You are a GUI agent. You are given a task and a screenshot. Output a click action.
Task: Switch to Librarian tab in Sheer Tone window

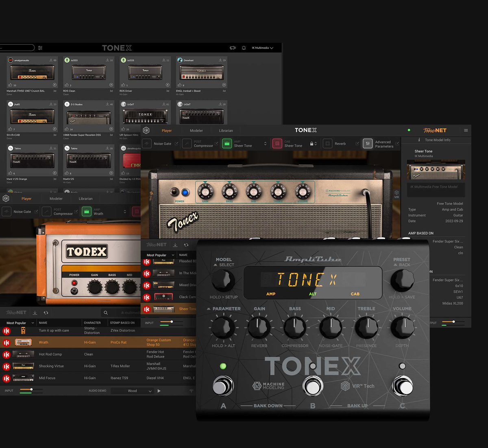[x=226, y=131]
